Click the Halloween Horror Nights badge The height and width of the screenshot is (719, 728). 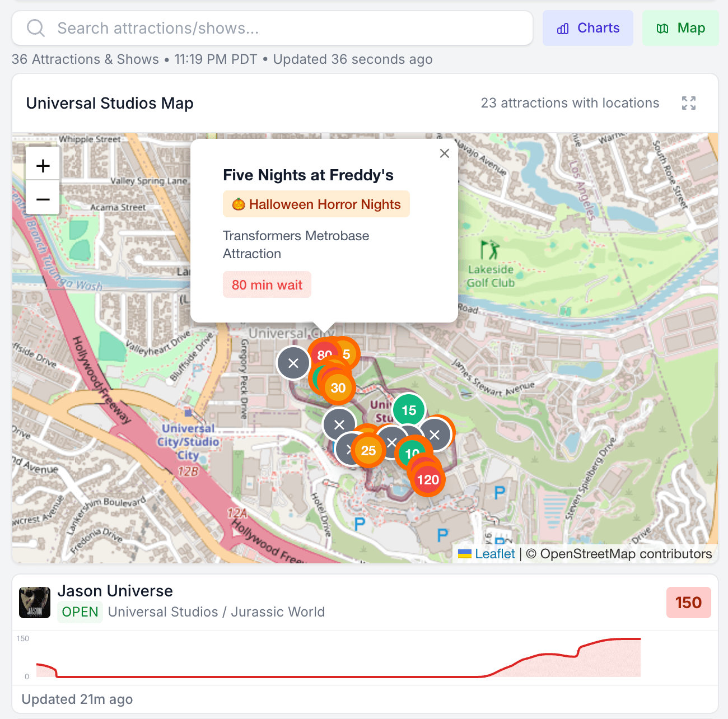coord(316,204)
